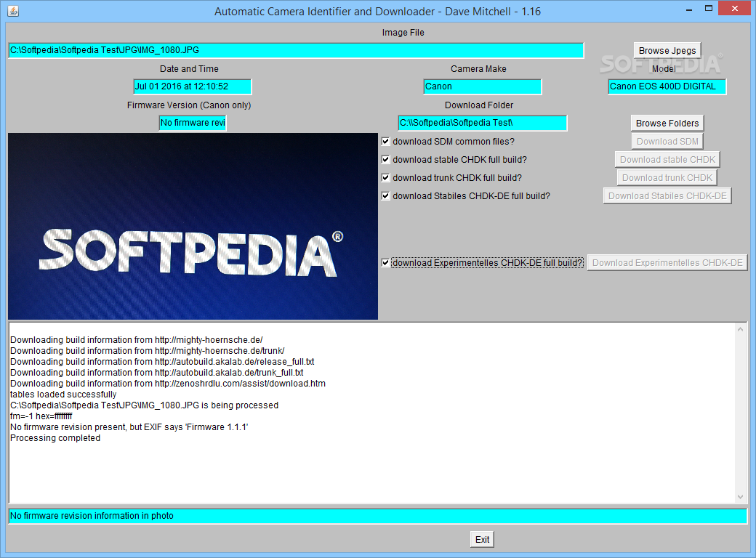Click the log scrollbar up arrow
The height and width of the screenshot is (558, 756).
[741, 329]
